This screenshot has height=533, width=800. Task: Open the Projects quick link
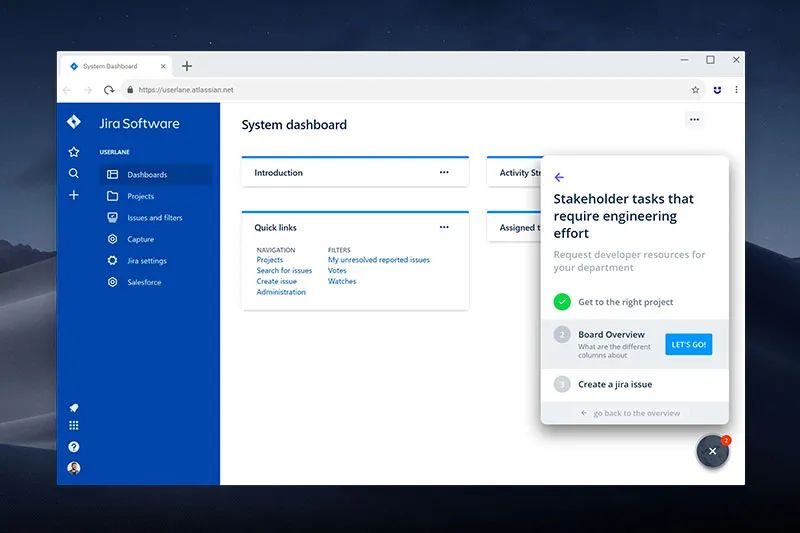269,260
